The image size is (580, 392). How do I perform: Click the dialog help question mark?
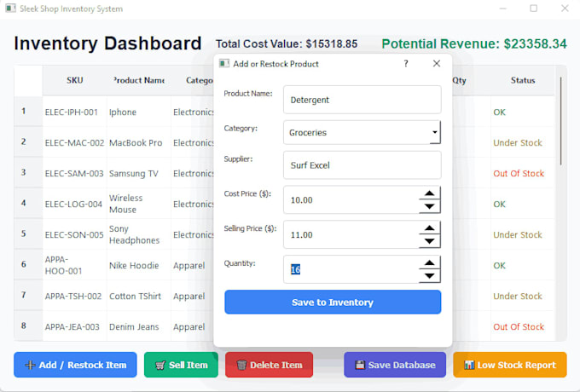406,64
